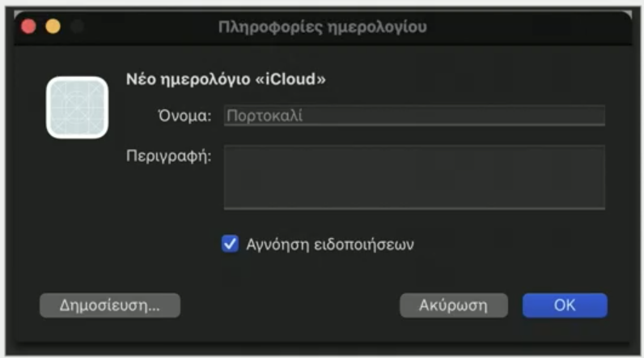
Task: Click the Περιγραφή description text area
Action: pos(414,177)
